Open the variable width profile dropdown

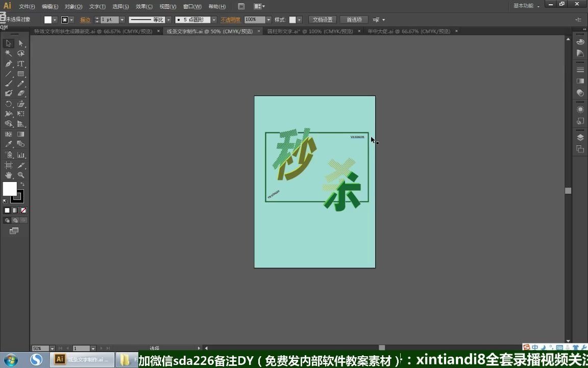[168, 19]
